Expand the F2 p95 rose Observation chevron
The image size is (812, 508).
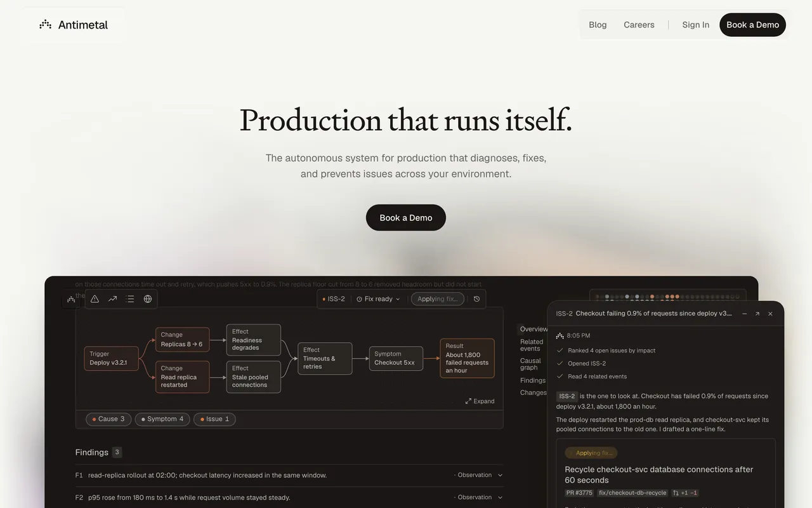500,497
